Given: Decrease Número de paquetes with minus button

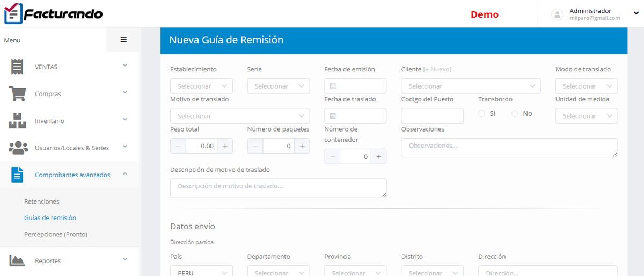Looking at the screenshot, I should 255,146.
